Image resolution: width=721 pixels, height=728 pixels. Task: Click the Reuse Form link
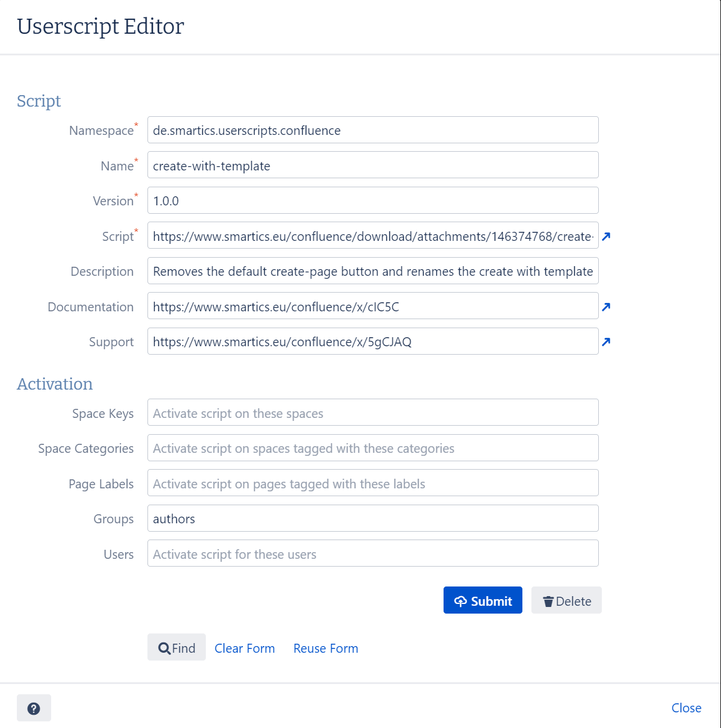[326, 649]
